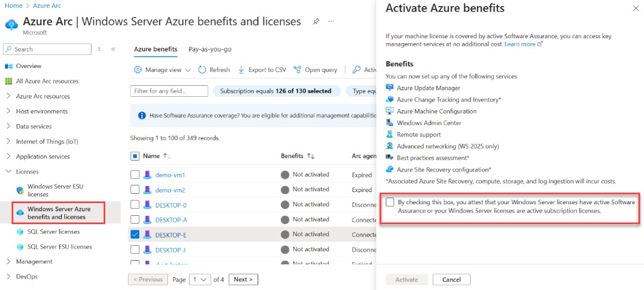Select Windows Server Azure benefits and licenses
Screen dimensions: 644x290
[58, 213]
